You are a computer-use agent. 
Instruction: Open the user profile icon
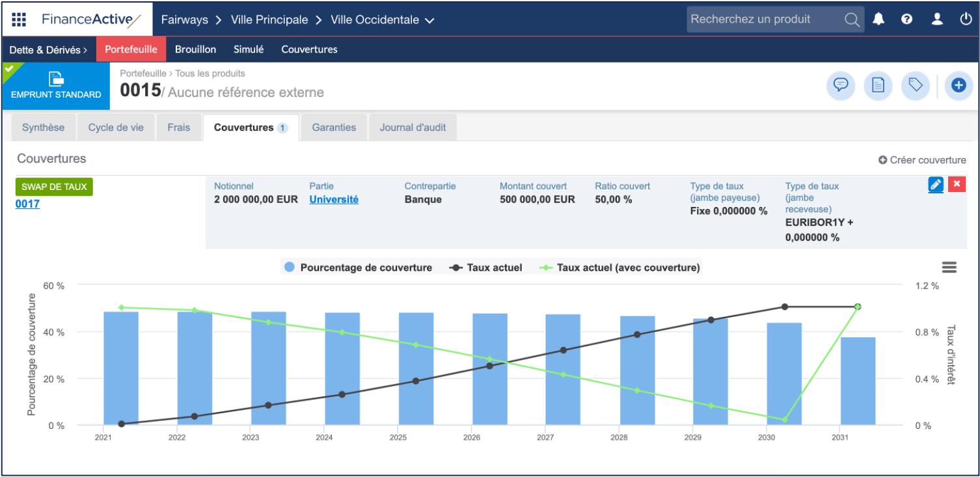[937, 20]
